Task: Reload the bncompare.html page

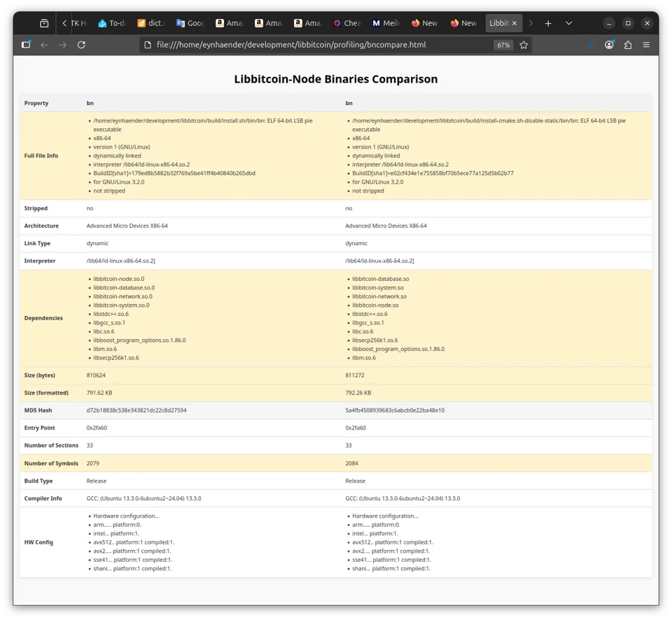Action: 81,45
